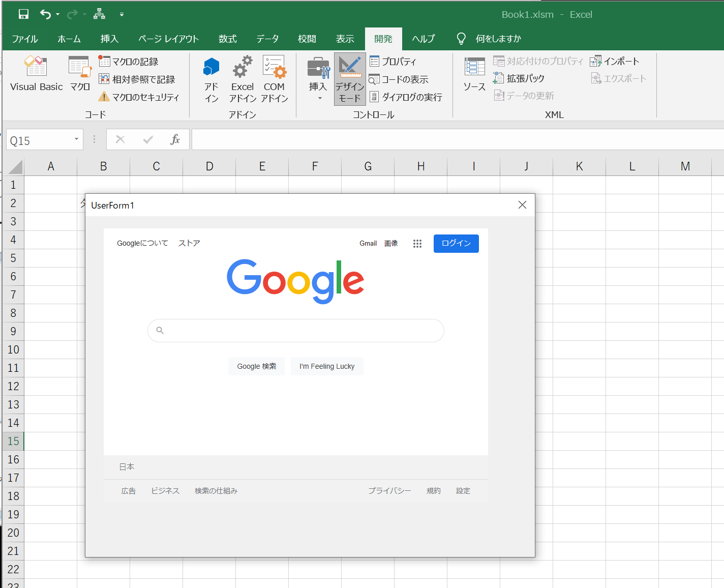Click the insert function fx icon

tap(175, 139)
